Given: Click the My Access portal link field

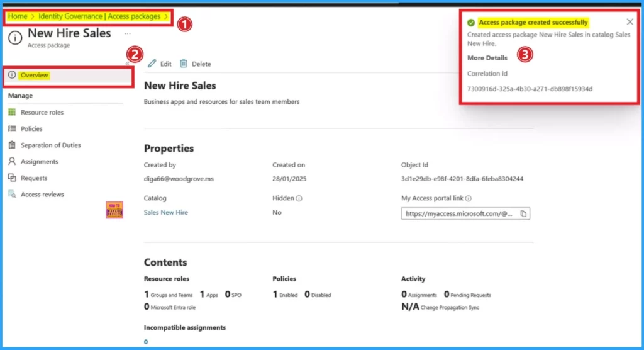Looking at the screenshot, I should click(465, 213).
